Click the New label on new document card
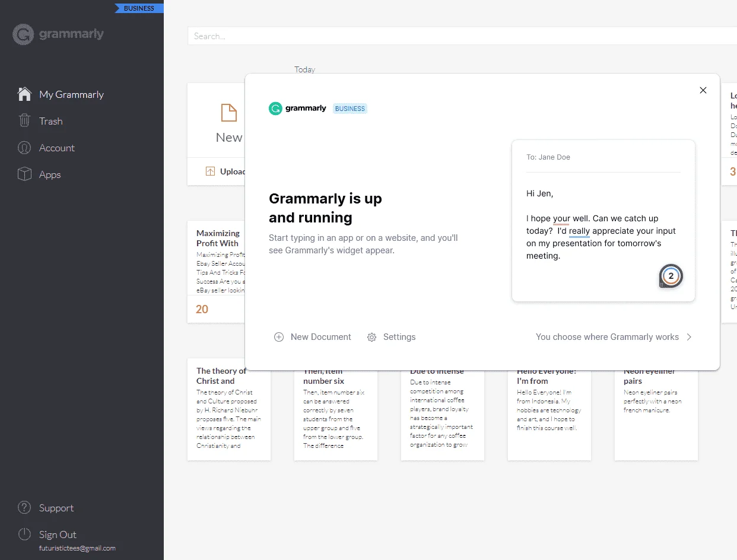 point(229,138)
